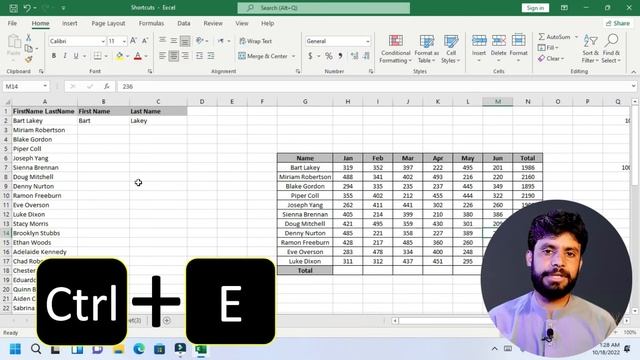
Task: Add a new sheet with plus button
Action: 167,320
